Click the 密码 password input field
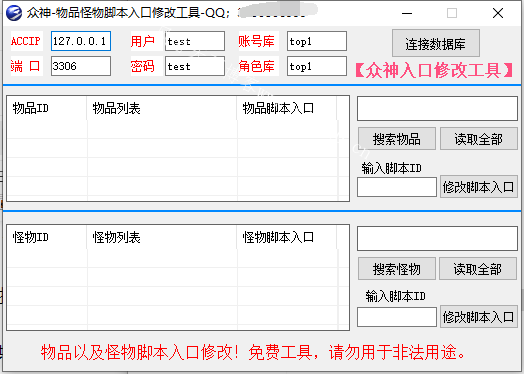 (x=195, y=66)
